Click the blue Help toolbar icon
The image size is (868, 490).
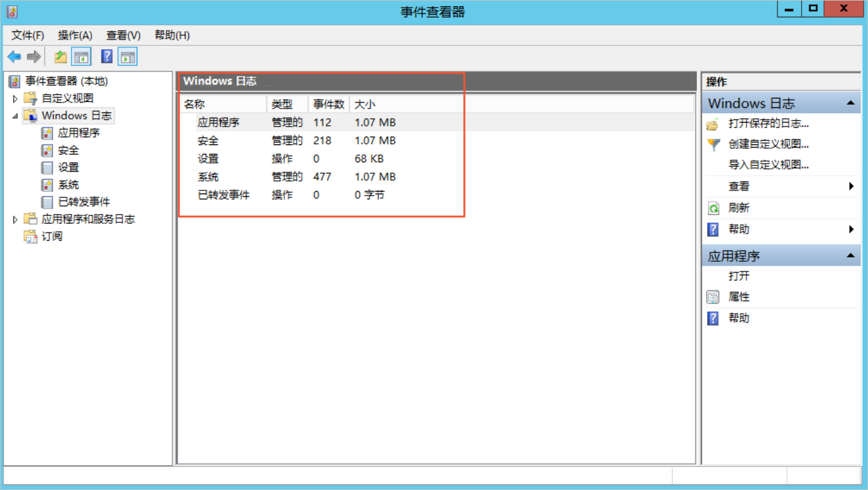point(107,57)
